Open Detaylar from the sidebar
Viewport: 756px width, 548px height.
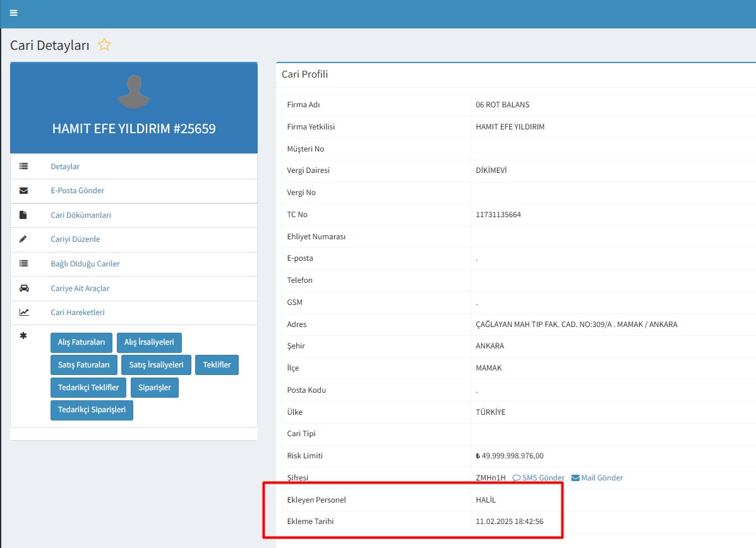65,167
